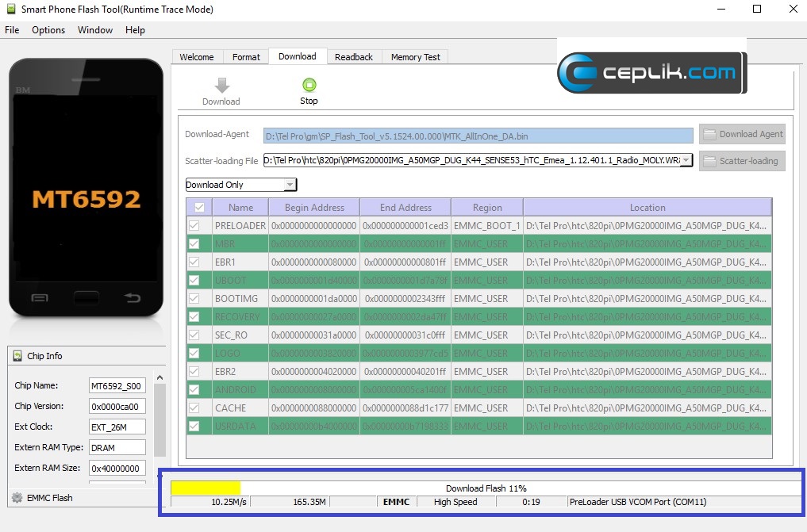Click the Download-Agent path field
This screenshot has height=532, width=807.
[x=478, y=136]
